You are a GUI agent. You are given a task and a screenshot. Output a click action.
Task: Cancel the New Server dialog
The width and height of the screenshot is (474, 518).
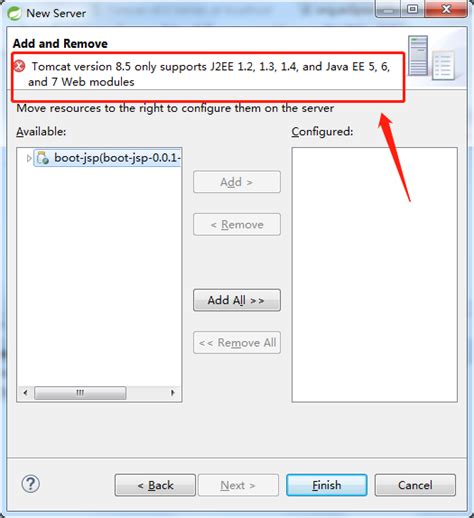point(415,485)
